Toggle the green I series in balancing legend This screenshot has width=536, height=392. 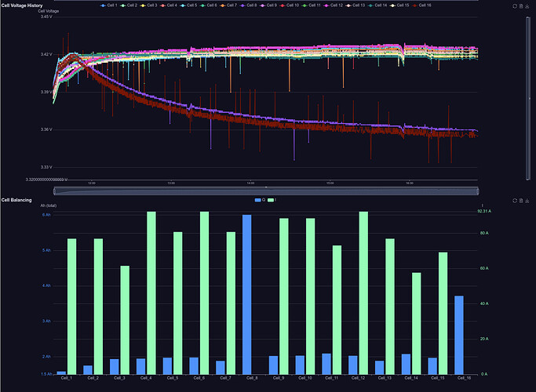click(x=273, y=201)
